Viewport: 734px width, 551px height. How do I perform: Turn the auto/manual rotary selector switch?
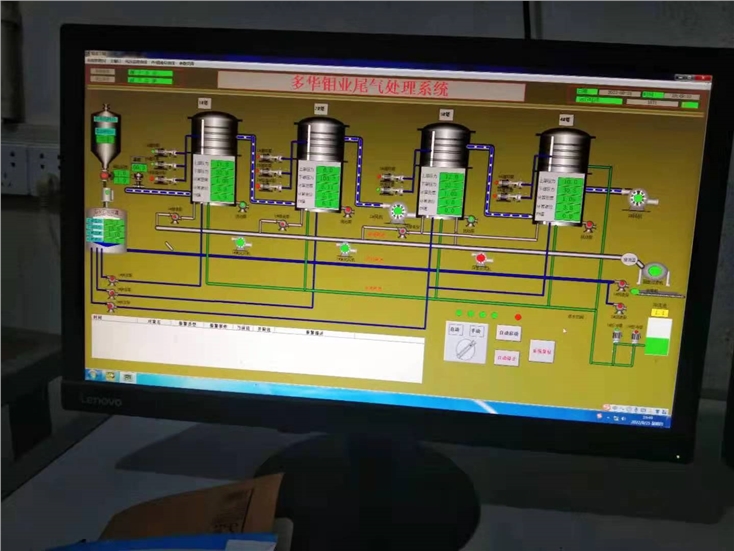(x=465, y=349)
